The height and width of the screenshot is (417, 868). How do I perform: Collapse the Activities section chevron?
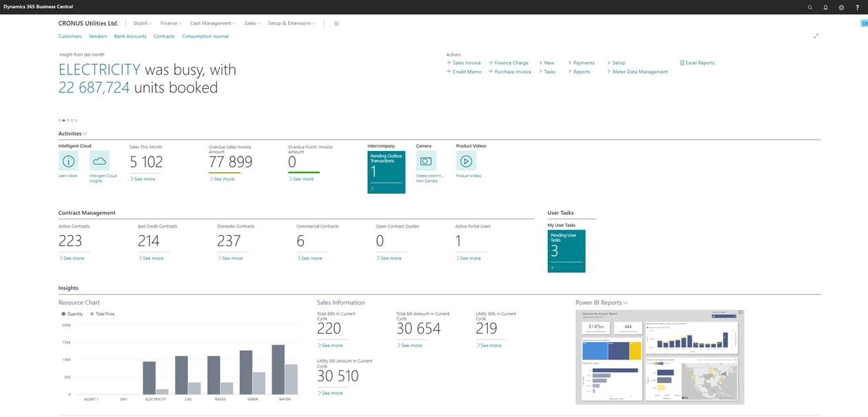coord(85,134)
